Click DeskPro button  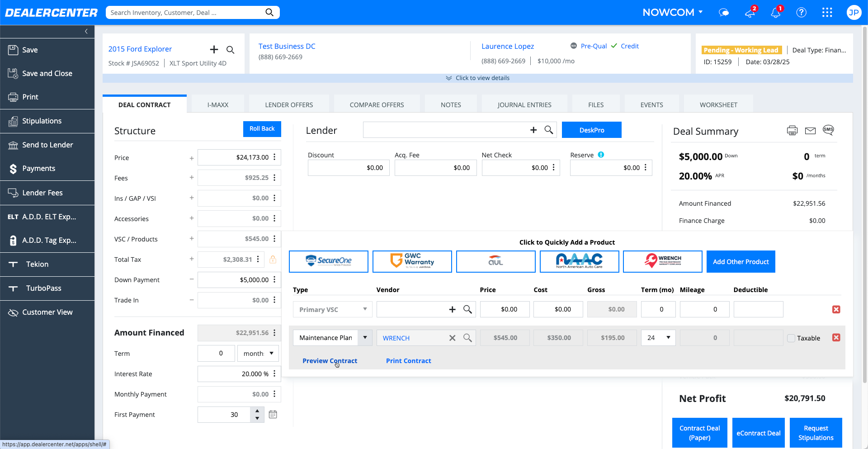pos(592,130)
